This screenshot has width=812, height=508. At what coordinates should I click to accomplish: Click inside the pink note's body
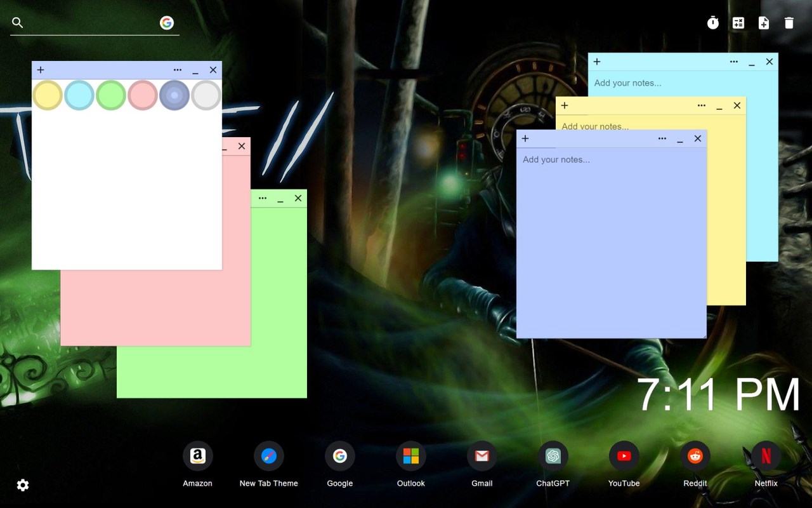[x=155, y=308]
